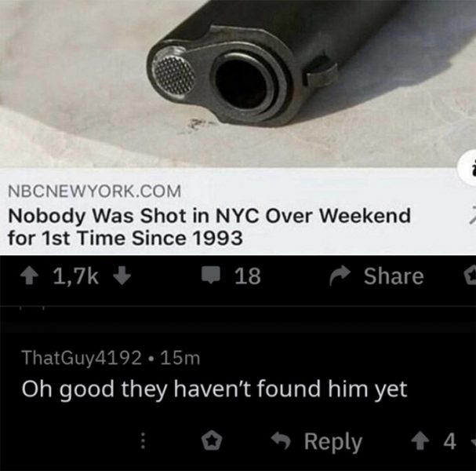View the gun barrel article image
The image size is (476, 471).
(x=238, y=83)
